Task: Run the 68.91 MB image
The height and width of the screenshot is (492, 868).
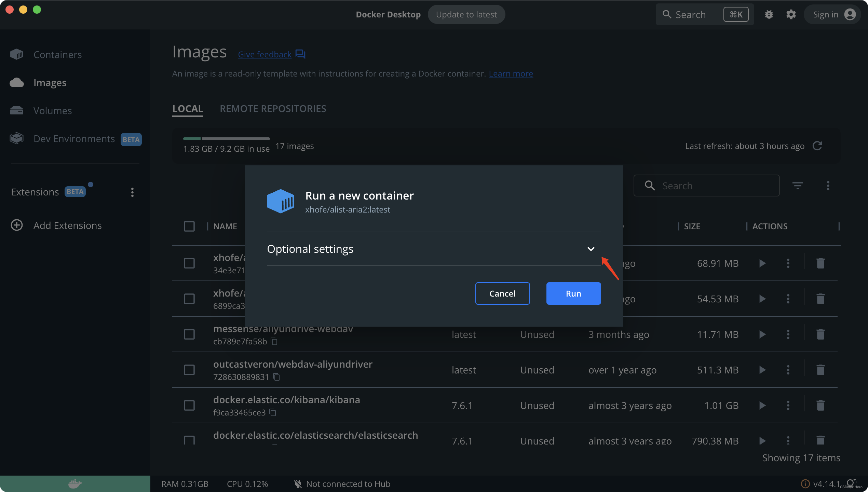Action: click(762, 263)
